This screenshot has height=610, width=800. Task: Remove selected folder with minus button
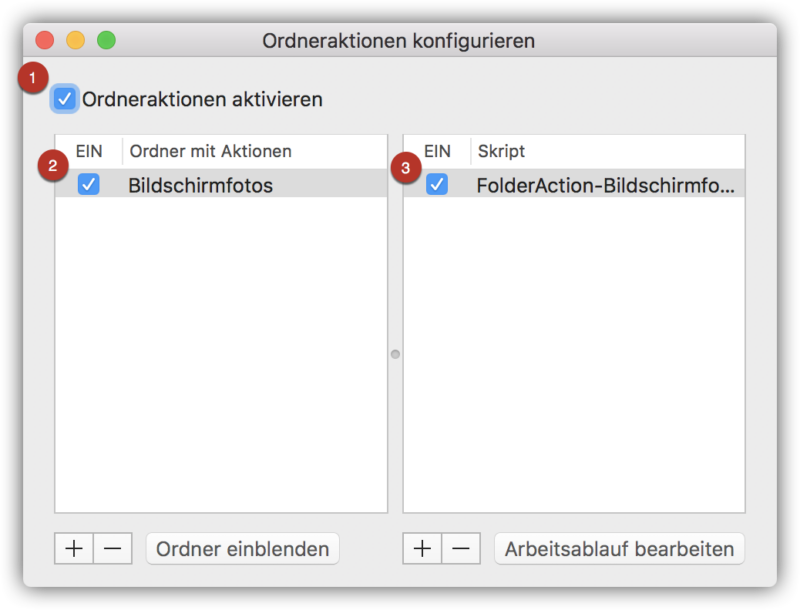(x=113, y=549)
